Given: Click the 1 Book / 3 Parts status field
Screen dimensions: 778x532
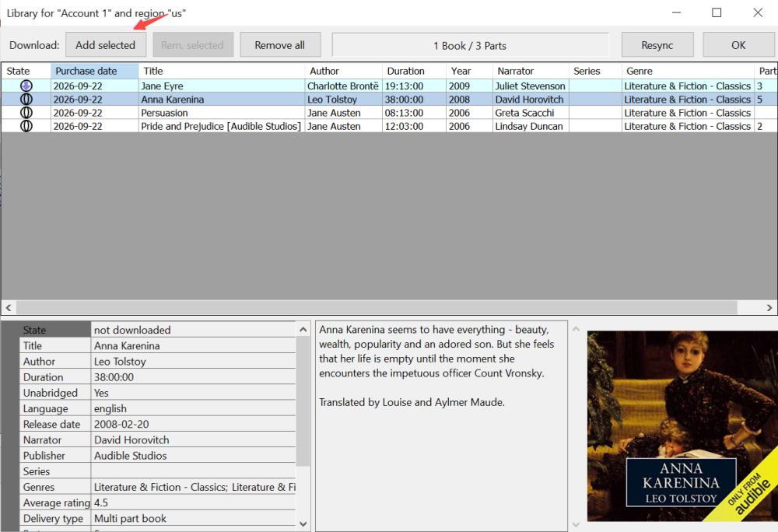Looking at the screenshot, I should [x=470, y=45].
